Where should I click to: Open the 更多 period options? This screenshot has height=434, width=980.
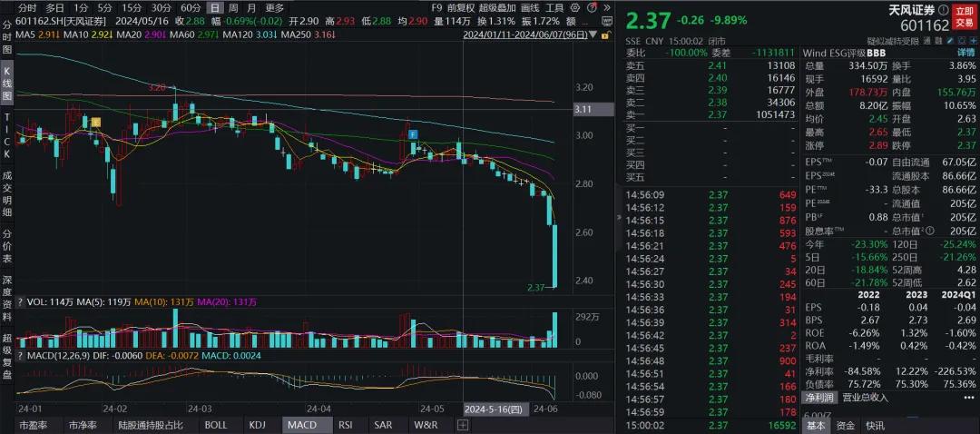(274, 8)
